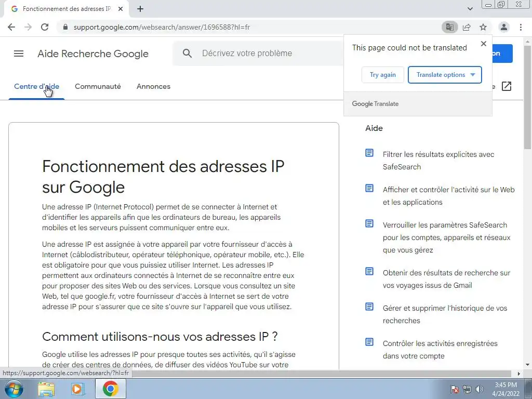Reload the current page

coord(45,27)
